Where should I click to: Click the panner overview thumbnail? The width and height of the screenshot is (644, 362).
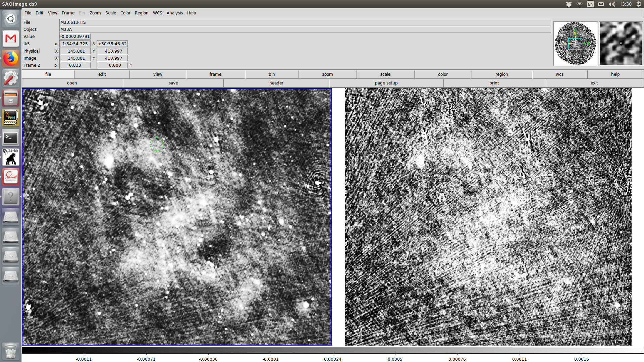pyautogui.click(x=575, y=44)
